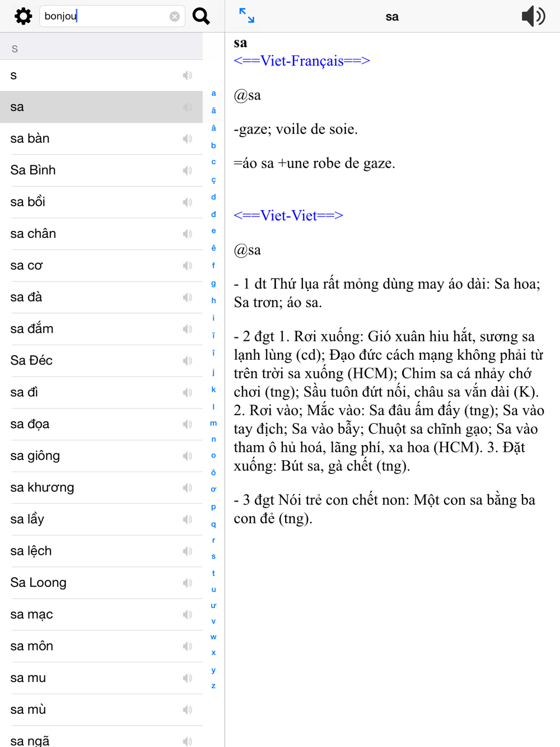Play audio for the entry 's'
Screen dimensions: 560x747
click(x=188, y=75)
